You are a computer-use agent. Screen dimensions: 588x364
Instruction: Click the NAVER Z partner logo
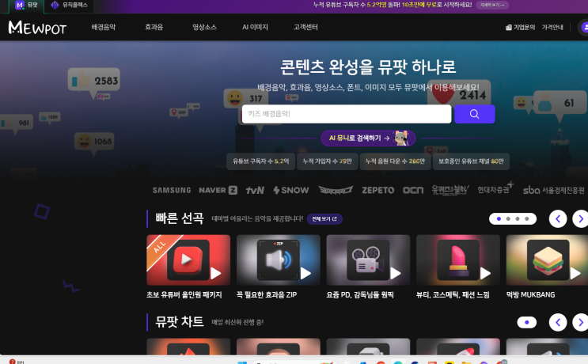[218, 191]
